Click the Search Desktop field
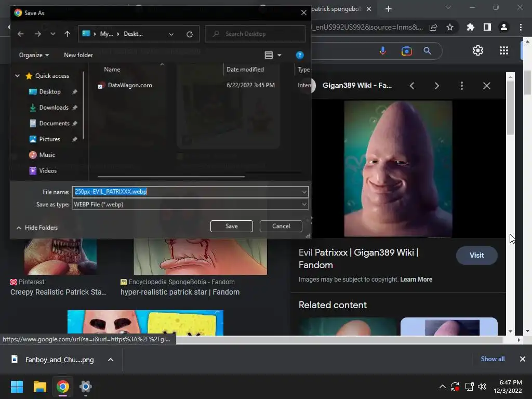Viewport: 532px width, 399px height. click(256, 34)
